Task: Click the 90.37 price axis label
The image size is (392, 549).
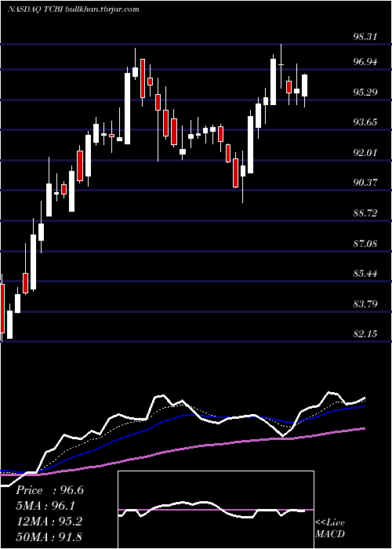Action: coord(365,183)
